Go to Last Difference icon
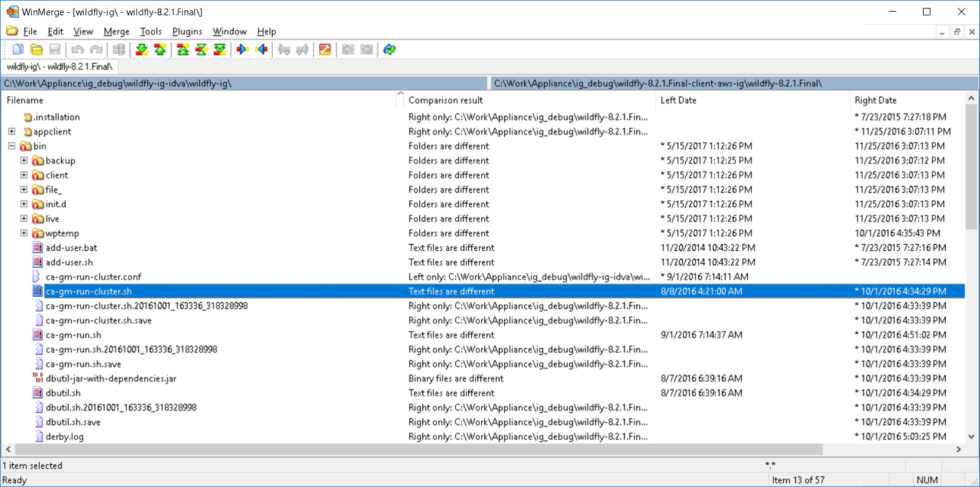Viewport: 980px width, 487px height. (x=220, y=50)
